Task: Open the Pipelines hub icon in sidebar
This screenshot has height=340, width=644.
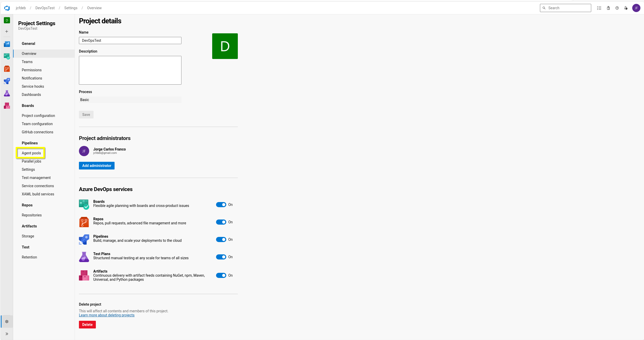Action: (x=7, y=81)
